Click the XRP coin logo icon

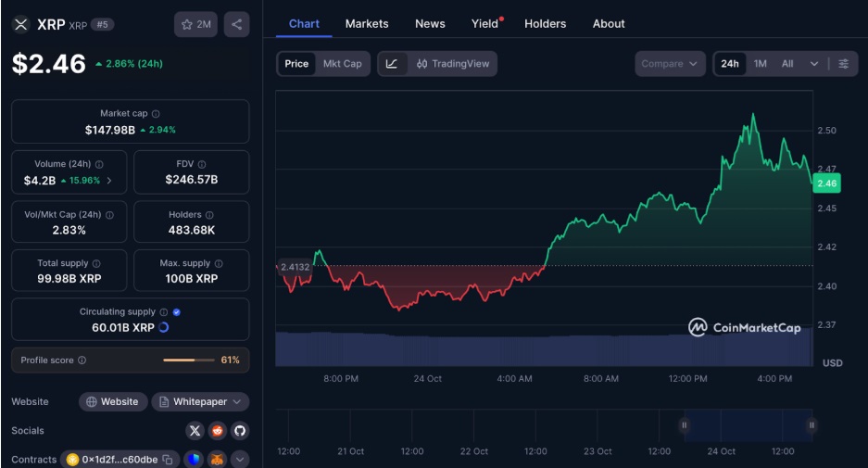tap(21, 24)
